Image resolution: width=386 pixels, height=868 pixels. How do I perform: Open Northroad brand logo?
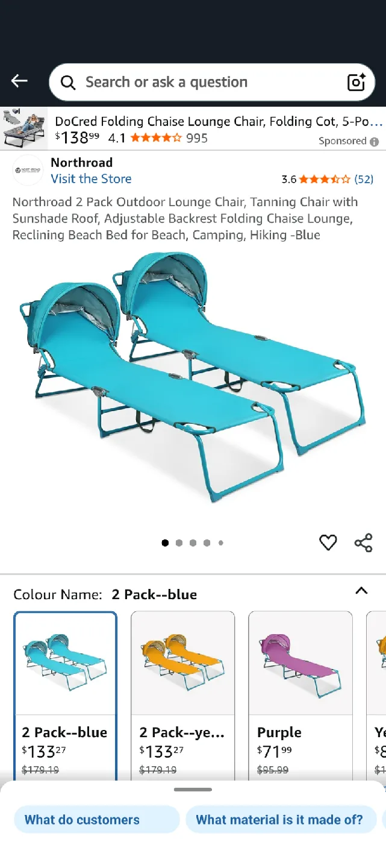pos(28,171)
